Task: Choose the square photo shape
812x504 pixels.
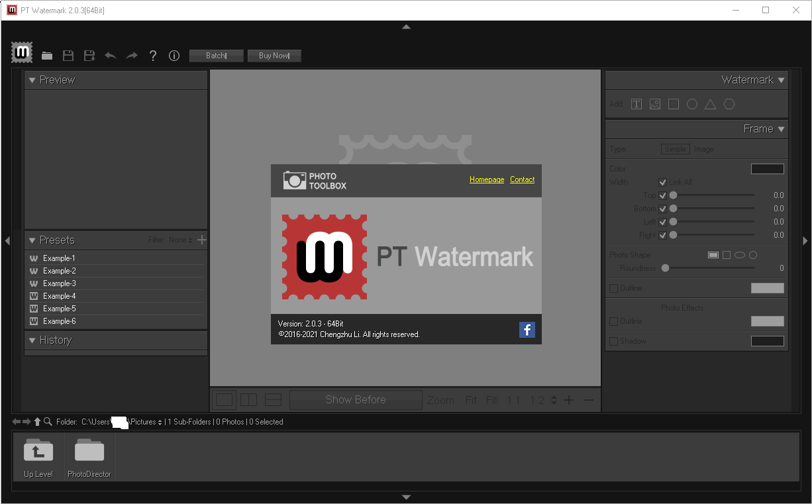Action: pyautogui.click(x=727, y=255)
